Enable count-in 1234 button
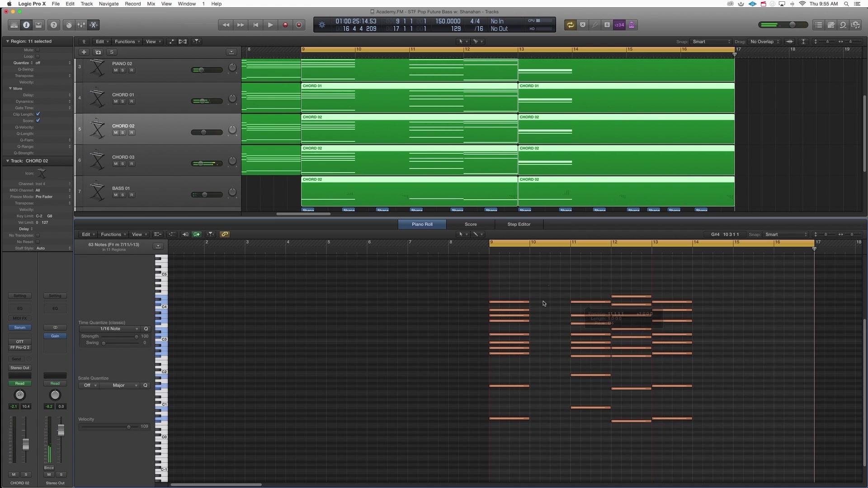Screen dimensions: 868x488 coord(619,25)
